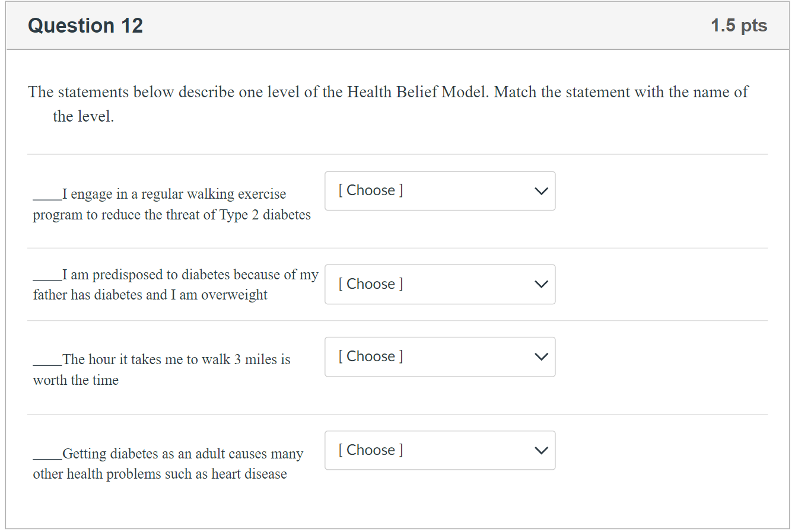Click the Question 12 heading
This screenshot has height=532, width=795.
[85, 26]
